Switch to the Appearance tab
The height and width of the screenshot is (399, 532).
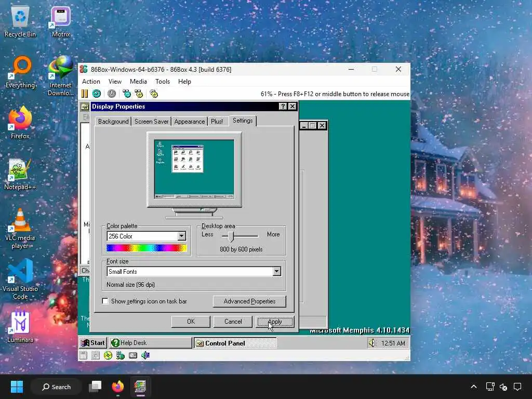[189, 122]
